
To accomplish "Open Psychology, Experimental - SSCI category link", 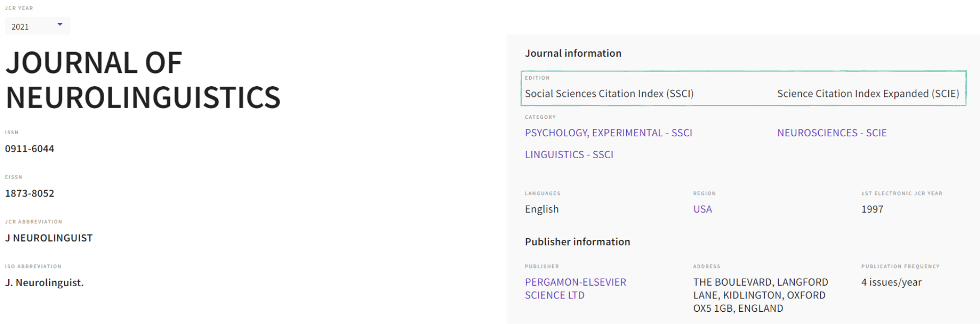I will pos(608,133).
